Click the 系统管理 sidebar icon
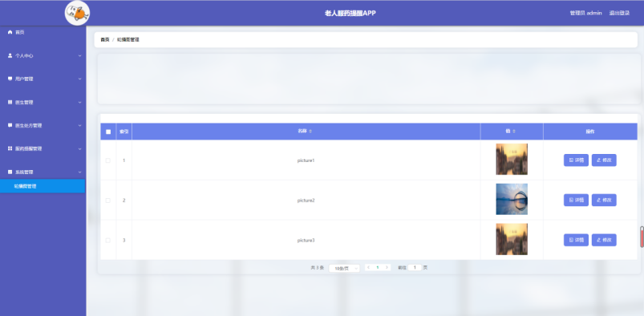This screenshot has height=316, width=644. 10,172
